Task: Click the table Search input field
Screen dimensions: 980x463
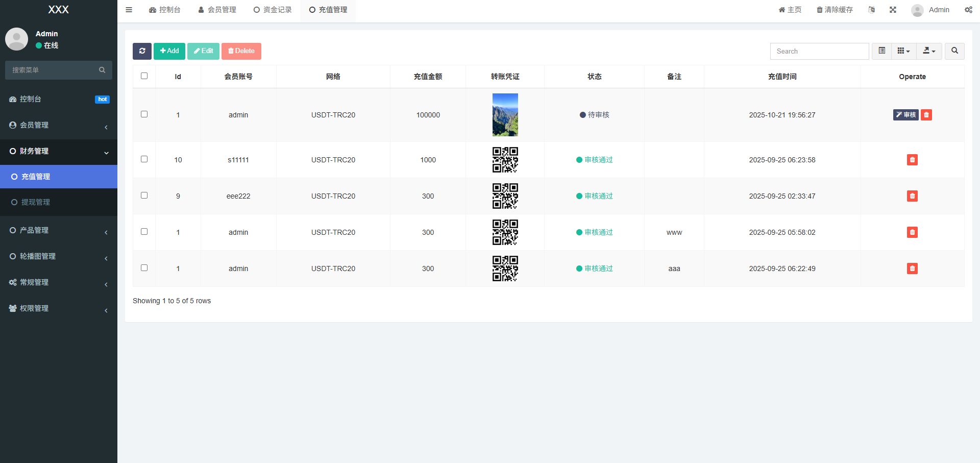Action: click(x=819, y=51)
